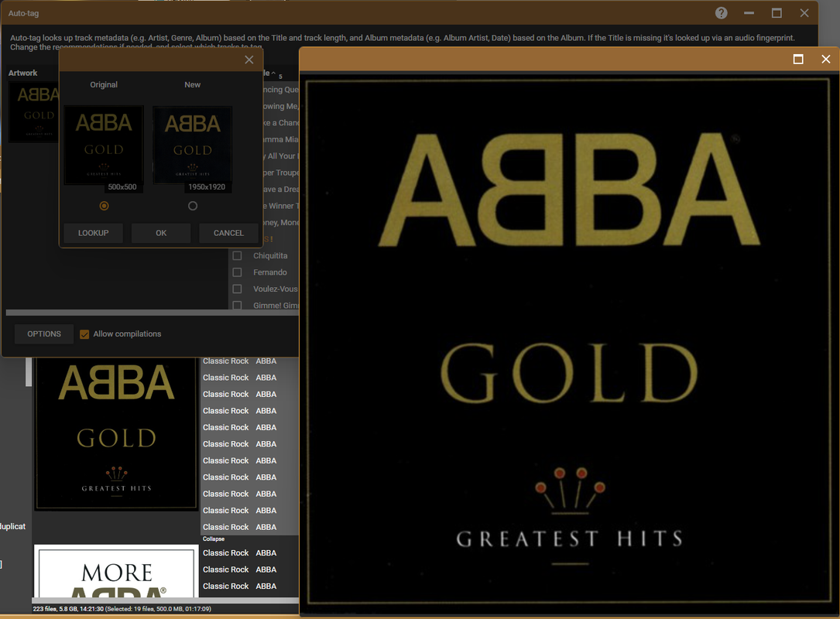Open the Auto-tag help question mark icon
Screen dimensions: 840x619
[x=721, y=13]
